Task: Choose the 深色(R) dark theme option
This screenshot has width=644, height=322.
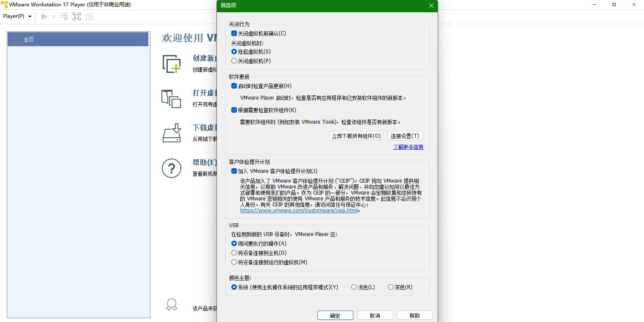Action: [391, 287]
